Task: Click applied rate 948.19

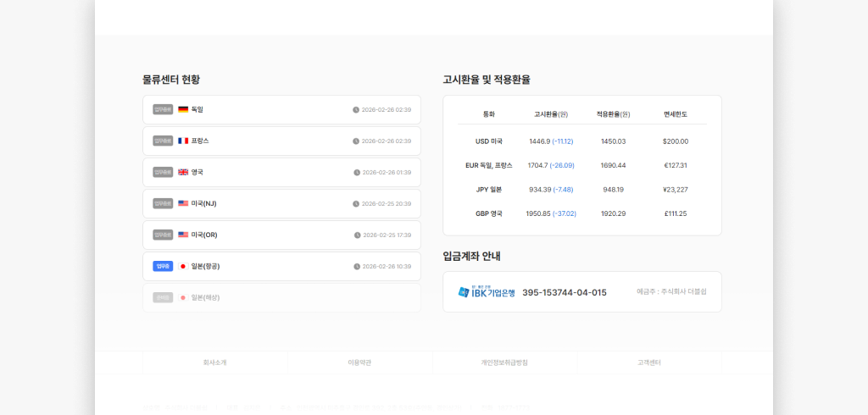Action: pyautogui.click(x=614, y=190)
